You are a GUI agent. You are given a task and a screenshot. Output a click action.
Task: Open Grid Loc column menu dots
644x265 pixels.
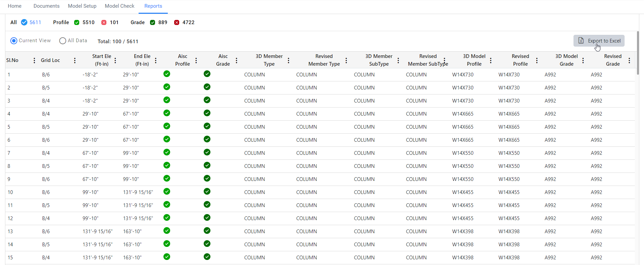click(x=75, y=60)
